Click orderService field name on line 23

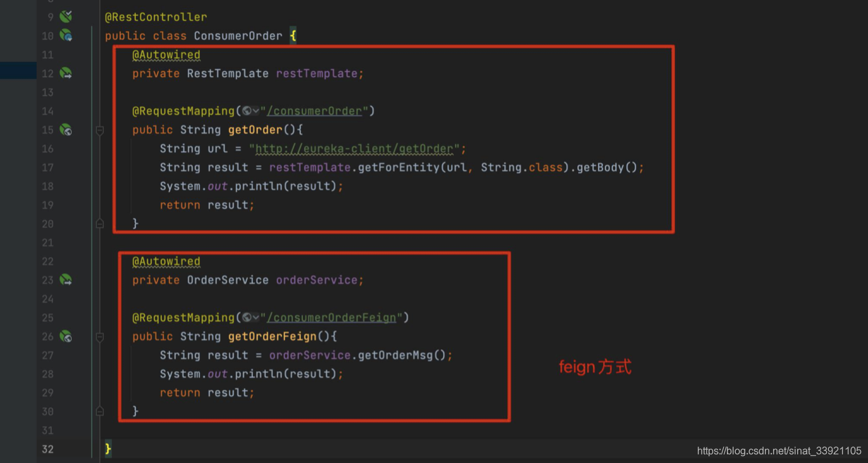click(317, 280)
